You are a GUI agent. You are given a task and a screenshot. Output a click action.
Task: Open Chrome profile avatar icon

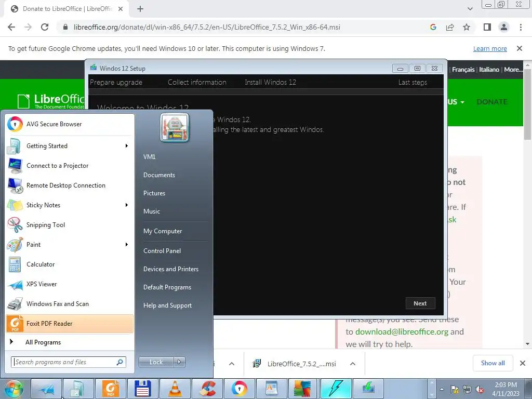pyautogui.click(x=504, y=27)
